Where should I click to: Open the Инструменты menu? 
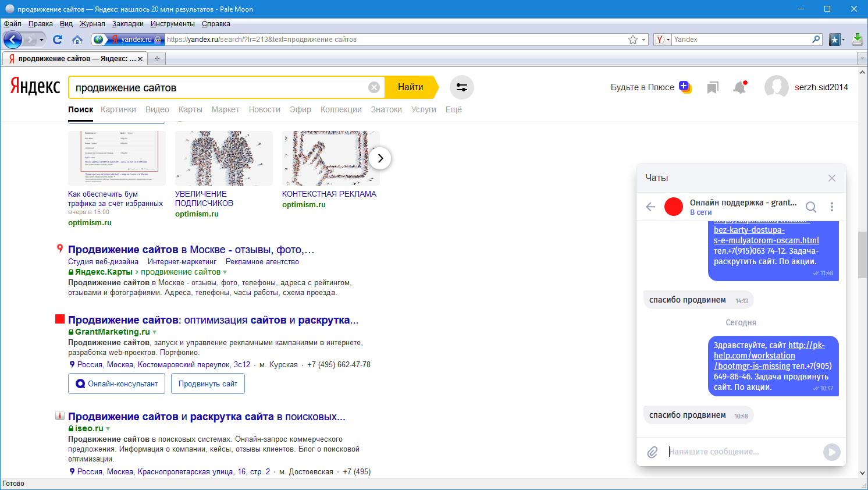(x=172, y=24)
